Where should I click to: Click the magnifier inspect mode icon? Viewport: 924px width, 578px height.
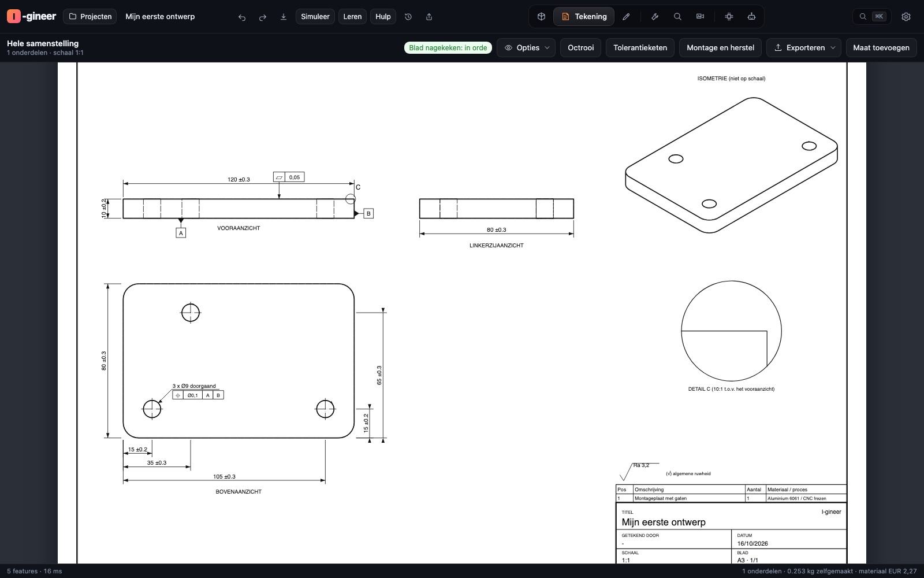click(677, 17)
